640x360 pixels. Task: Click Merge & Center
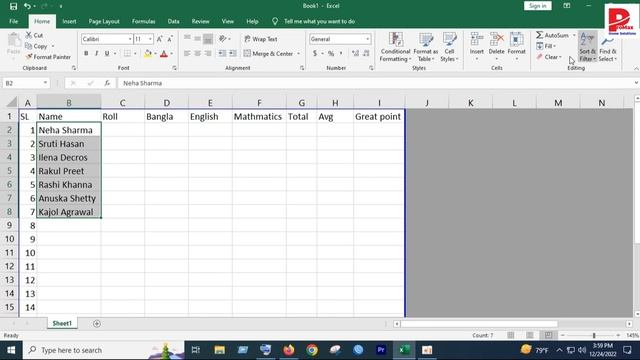(x=269, y=53)
